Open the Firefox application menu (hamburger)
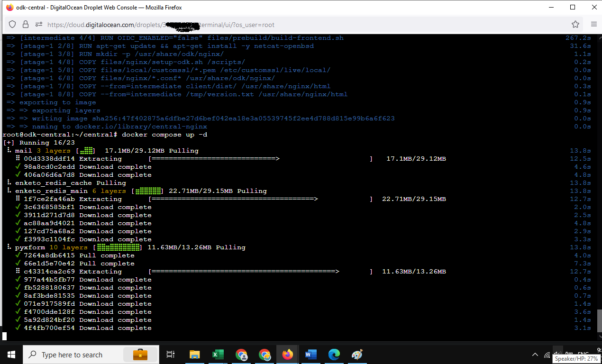This screenshot has width=602, height=364. coord(593,24)
